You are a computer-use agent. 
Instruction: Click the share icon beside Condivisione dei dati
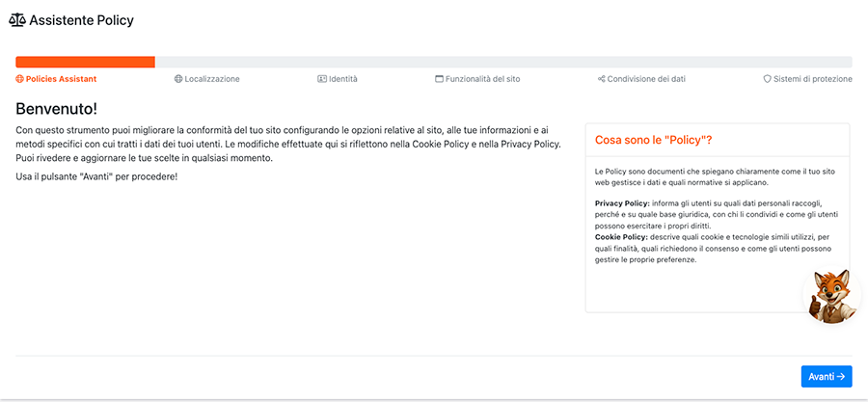tap(601, 79)
